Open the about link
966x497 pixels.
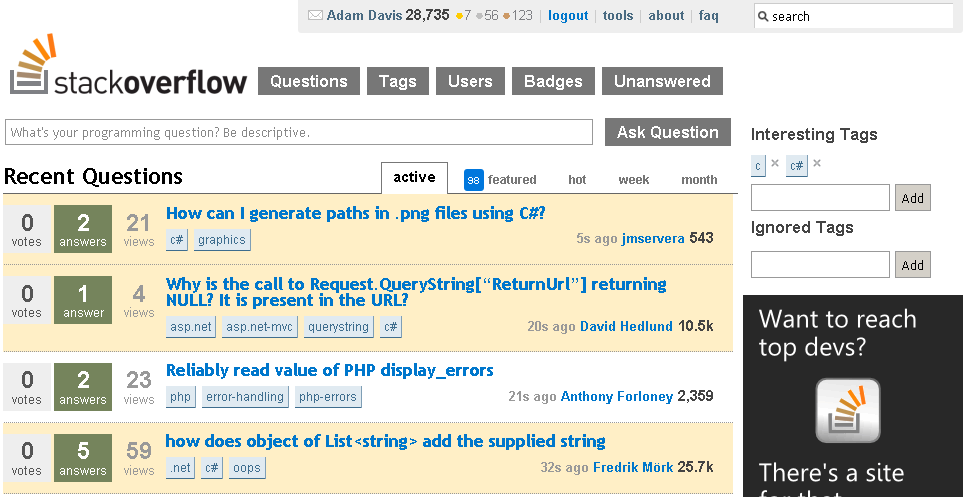pos(666,15)
